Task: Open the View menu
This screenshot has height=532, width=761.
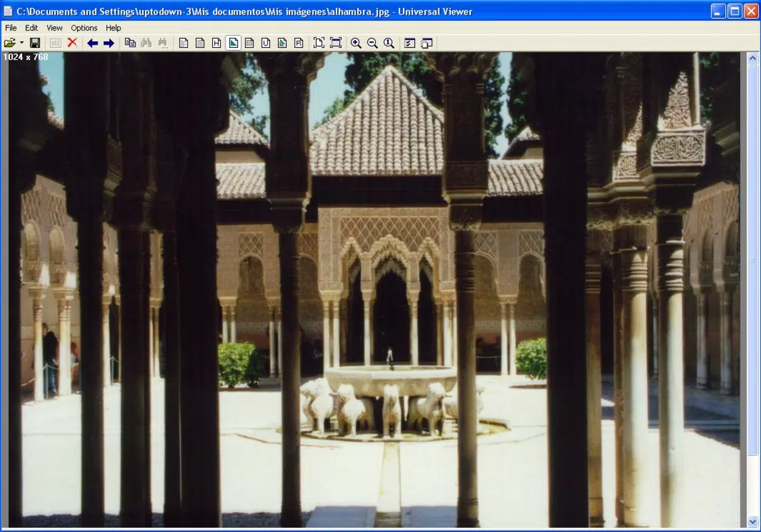Action: click(55, 28)
